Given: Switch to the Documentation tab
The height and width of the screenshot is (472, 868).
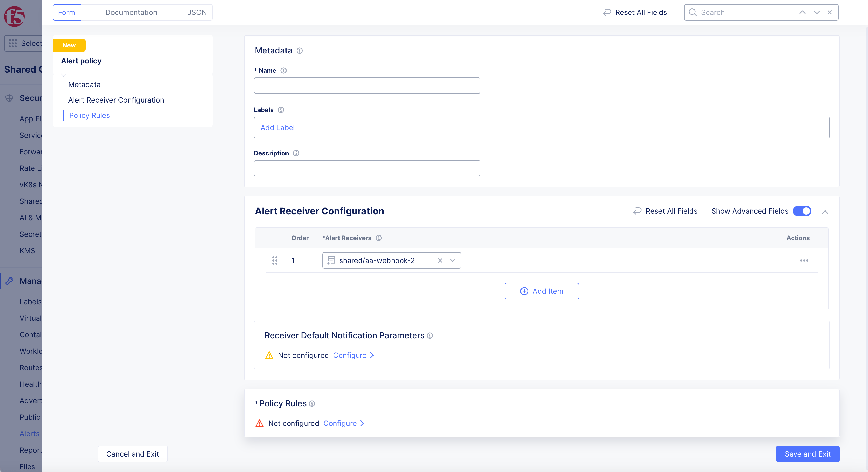Looking at the screenshot, I should 131,12.
